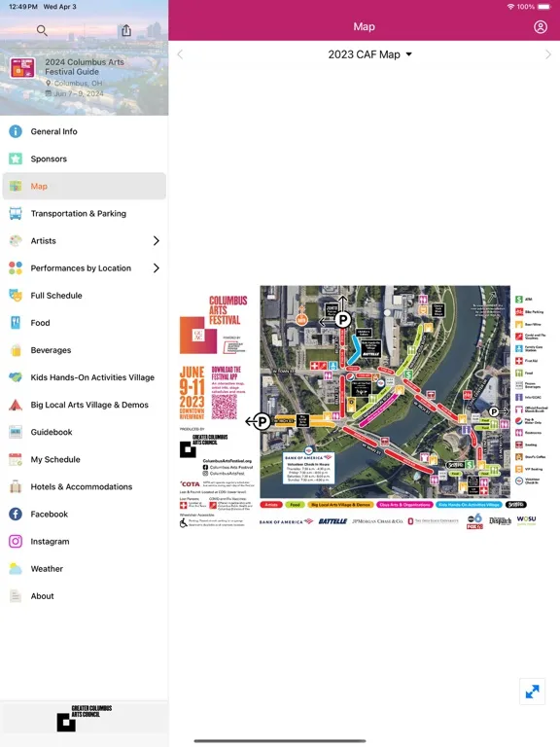Image resolution: width=560 pixels, height=747 pixels.
Task: Open General Info menu item
Action: (85, 131)
